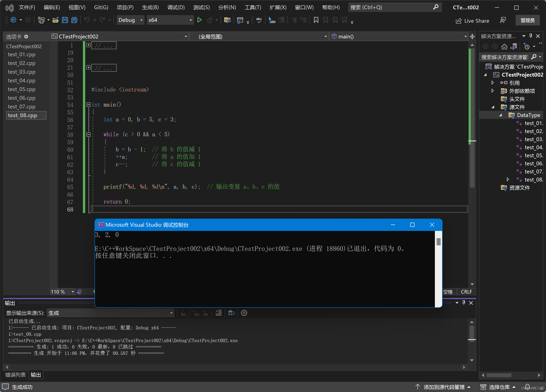The width and height of the screenshot is (546, 392).
Task: Click the Save All toolbar icon
Action: pos(74,20)
